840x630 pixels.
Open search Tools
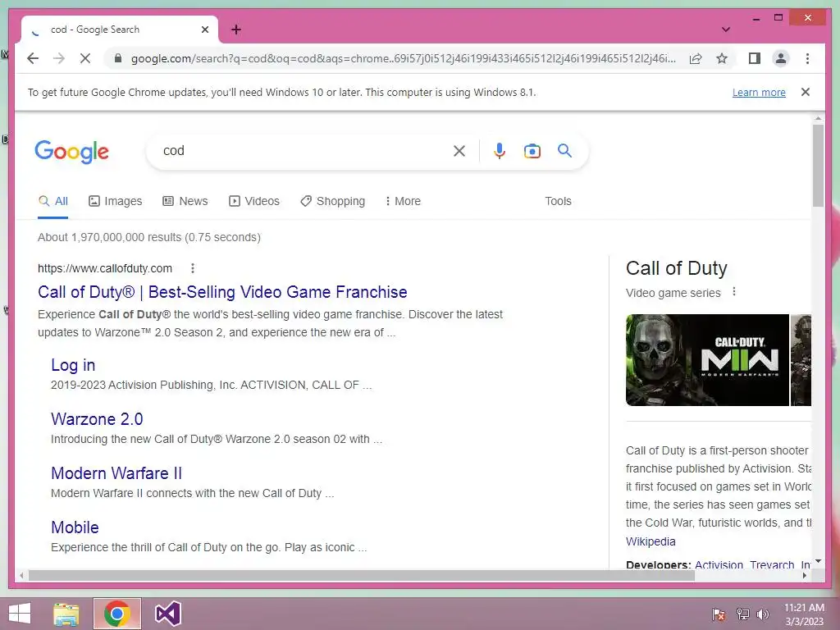click(x=558, y=202)
